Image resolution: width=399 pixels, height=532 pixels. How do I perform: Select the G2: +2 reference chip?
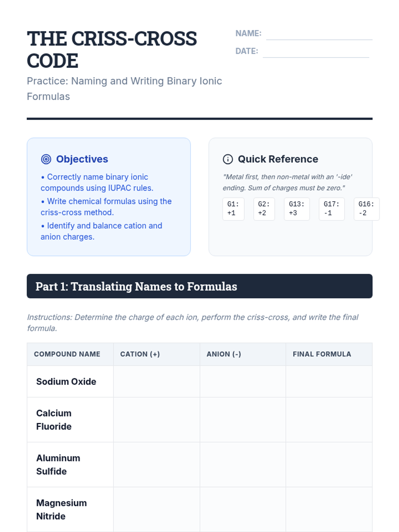[x=264, y=209]
